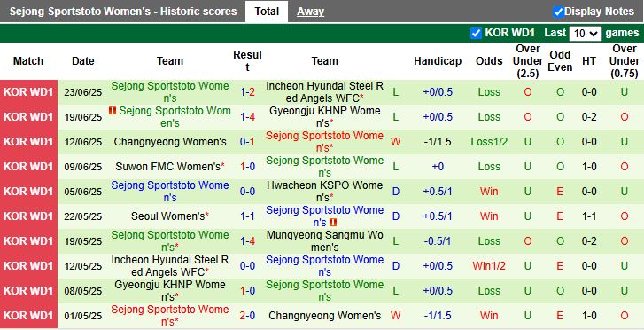
Task: Click the Loss1/2 odds cell
Action: tap(489, 142)
